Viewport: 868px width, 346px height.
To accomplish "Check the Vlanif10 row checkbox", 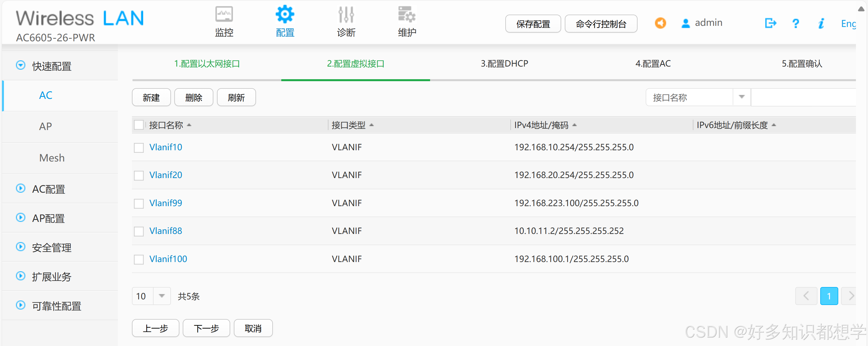I will (x=139, y=148).
